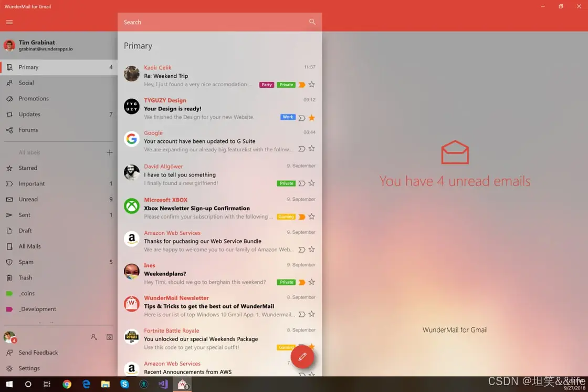Click the Tim Grabinat account header
This screenshot has width=588, height=392.
pos(59,45)
